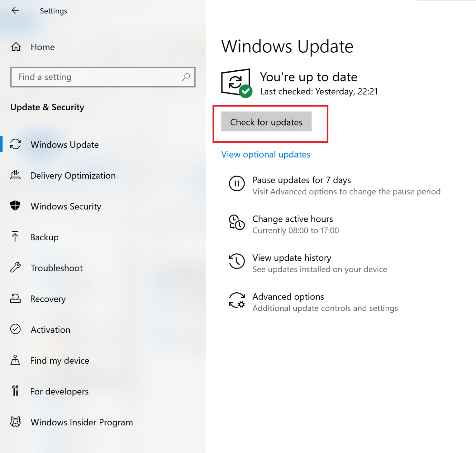The height and width of the screenshot is (453, 476).
Task: Navigate to Home in the sidebar
Action: pyautogui.click(x=42, y=47)
